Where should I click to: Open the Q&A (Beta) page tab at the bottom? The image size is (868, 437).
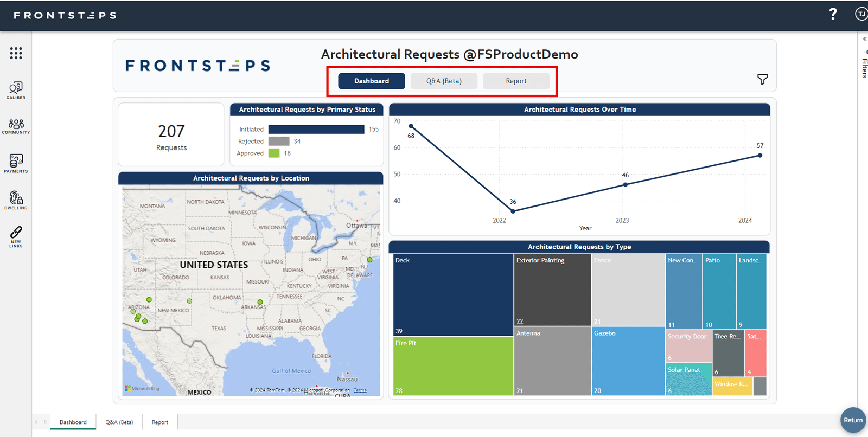[119, 422]
